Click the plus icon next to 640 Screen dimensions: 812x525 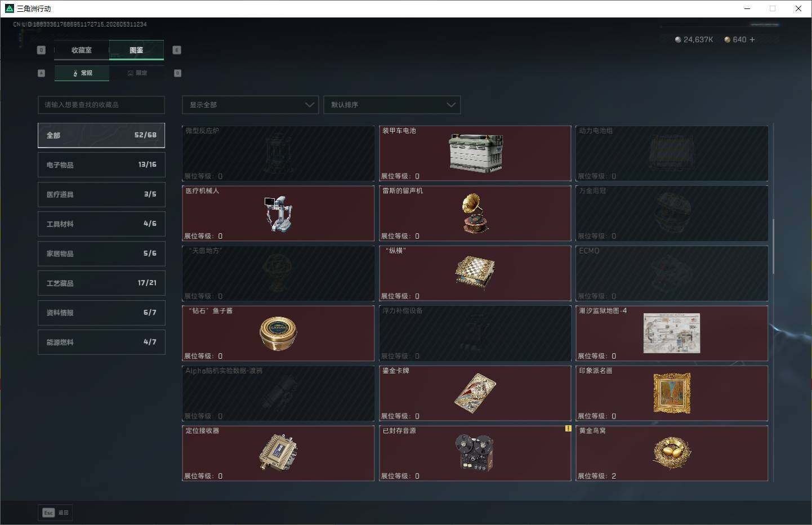coord(752,39)
